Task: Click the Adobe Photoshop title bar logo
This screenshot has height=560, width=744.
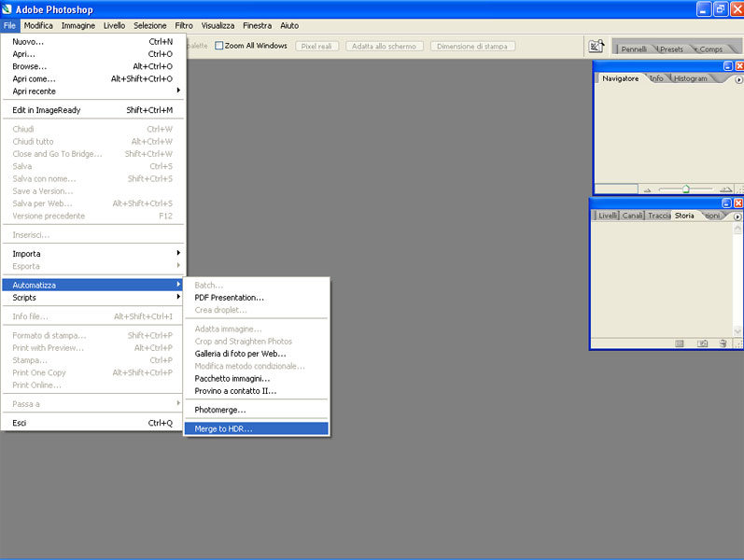Action: (7, 8)
